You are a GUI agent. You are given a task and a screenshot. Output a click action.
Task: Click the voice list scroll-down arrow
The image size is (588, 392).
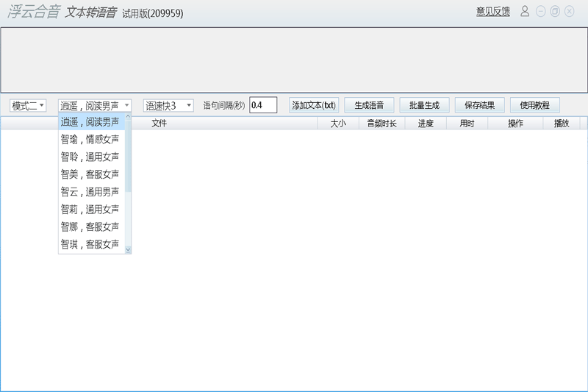(128, 249)
